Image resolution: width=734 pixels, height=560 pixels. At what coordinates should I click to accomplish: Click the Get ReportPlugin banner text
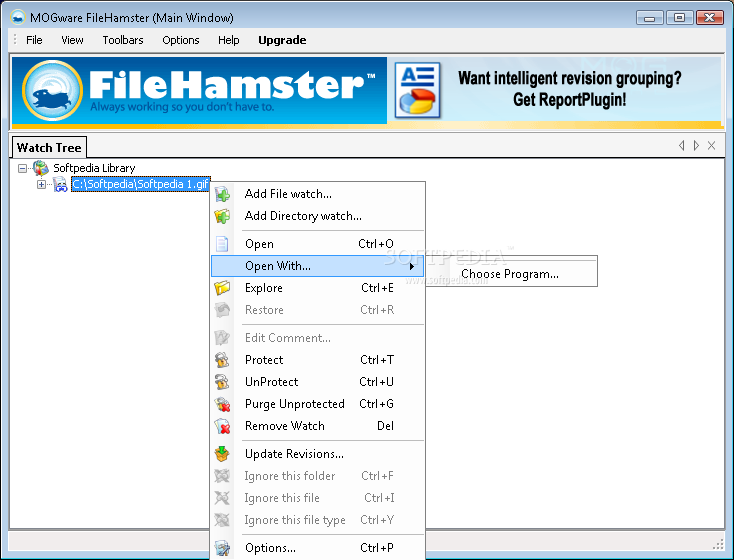570,99
